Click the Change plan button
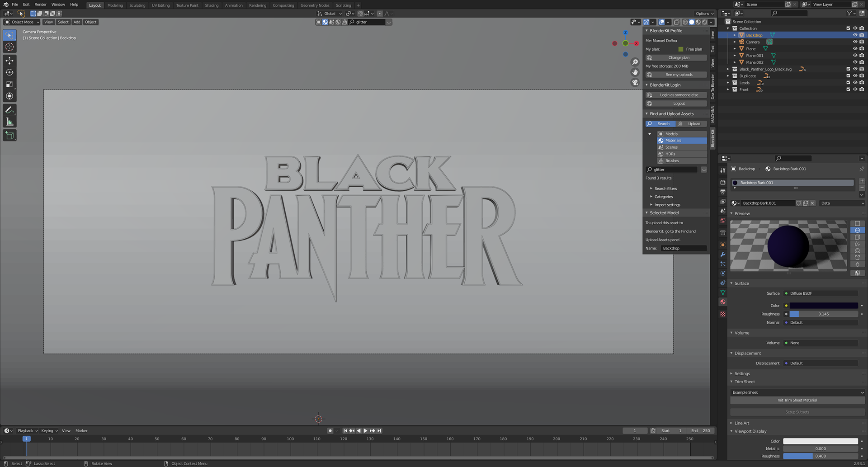Image resolution: width=868 pixels, height=467 pixels. click(x=676, y=58)
